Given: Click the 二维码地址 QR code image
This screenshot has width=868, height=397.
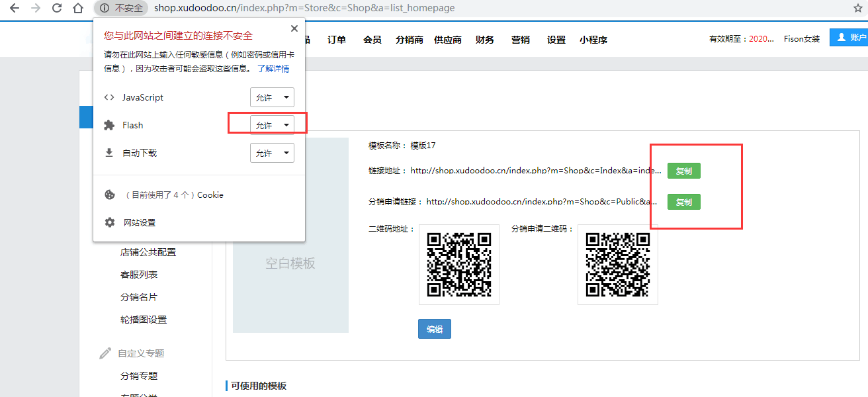Looking at the screenshot, I should (x=459, y=265).
